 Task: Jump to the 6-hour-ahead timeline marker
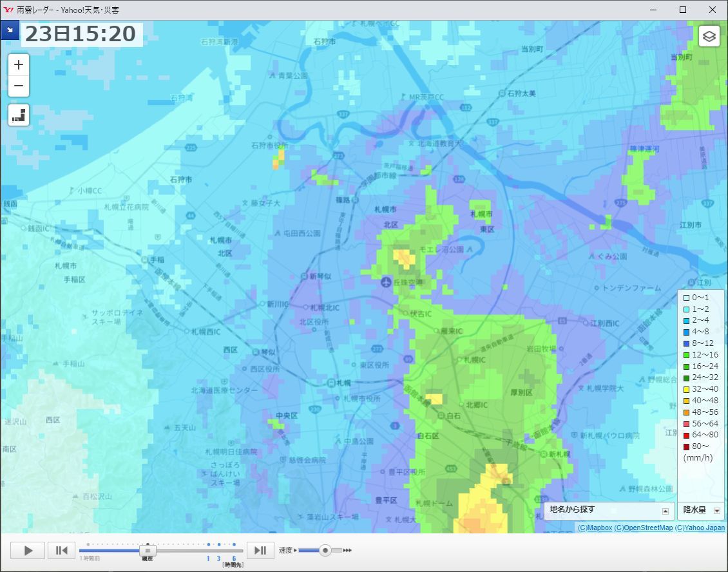(x=234, y=558)
